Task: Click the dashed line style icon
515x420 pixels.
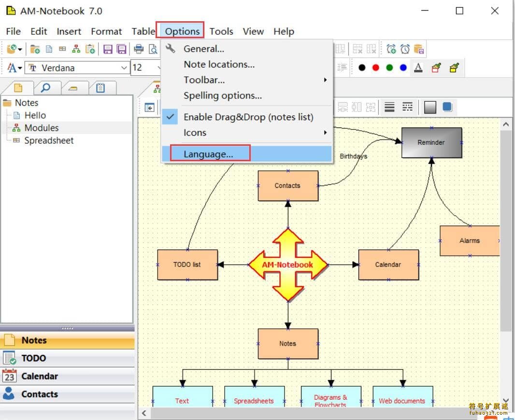Action: pos(408,107)
